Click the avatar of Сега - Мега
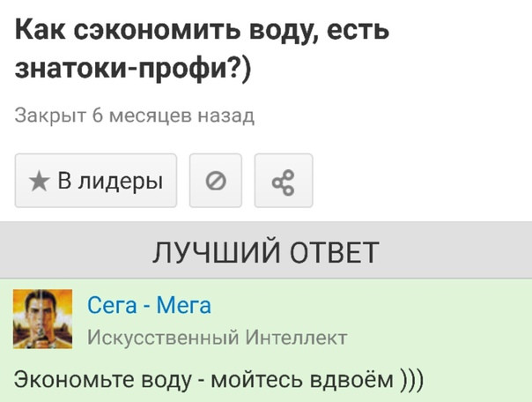Screen dimensions: 532x402 (x=43, y=319)
